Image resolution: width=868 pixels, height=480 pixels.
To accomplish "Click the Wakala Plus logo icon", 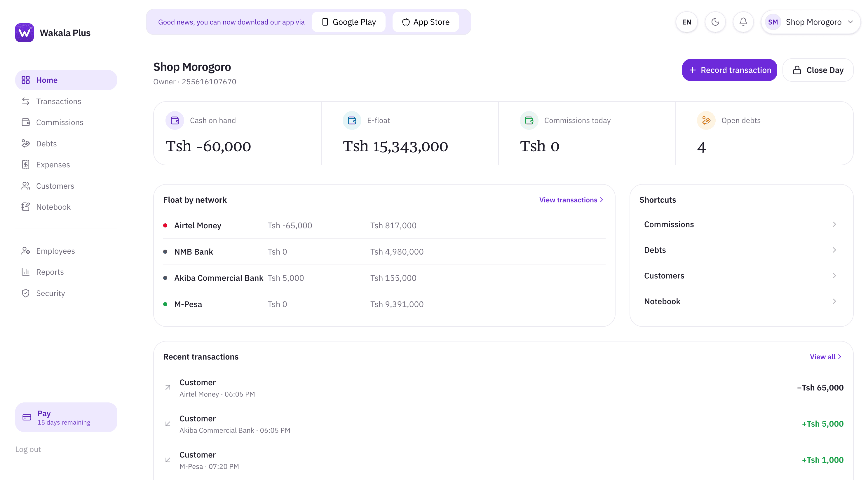I will [x=24, y=33].
